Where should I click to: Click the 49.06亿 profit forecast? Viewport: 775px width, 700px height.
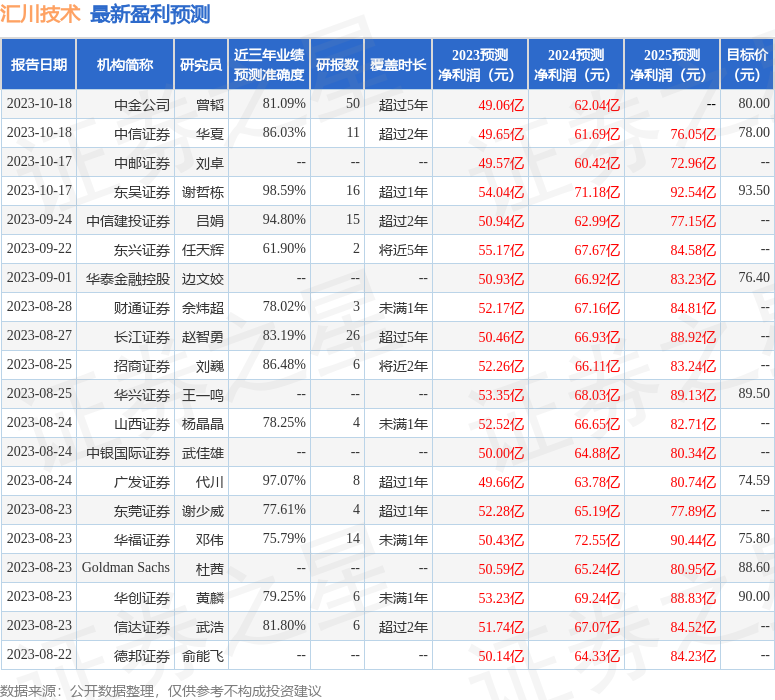click(501, 105)
